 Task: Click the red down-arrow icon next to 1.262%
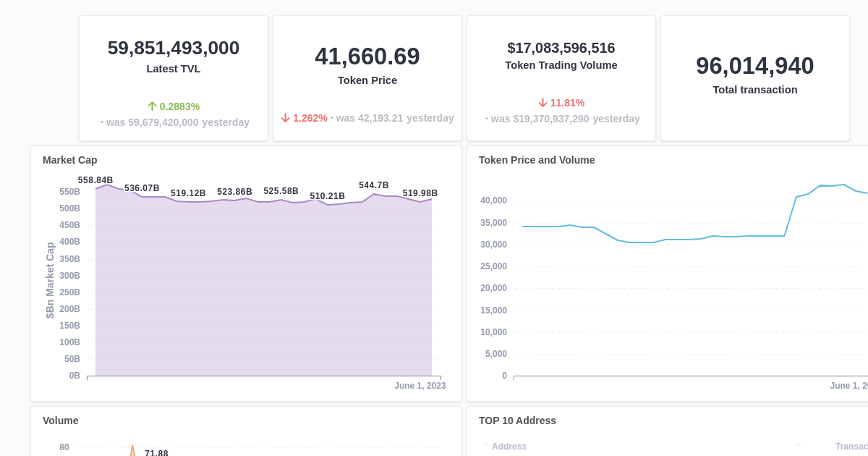tap(286, 117)
